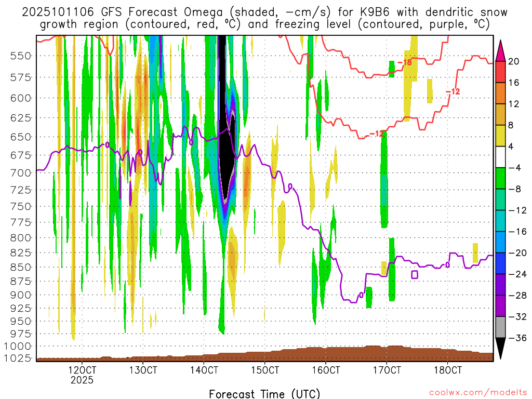Viewport: 532px width, 399px height.
Task: Click the 800 pressure level label
Action: click(21, 238)
